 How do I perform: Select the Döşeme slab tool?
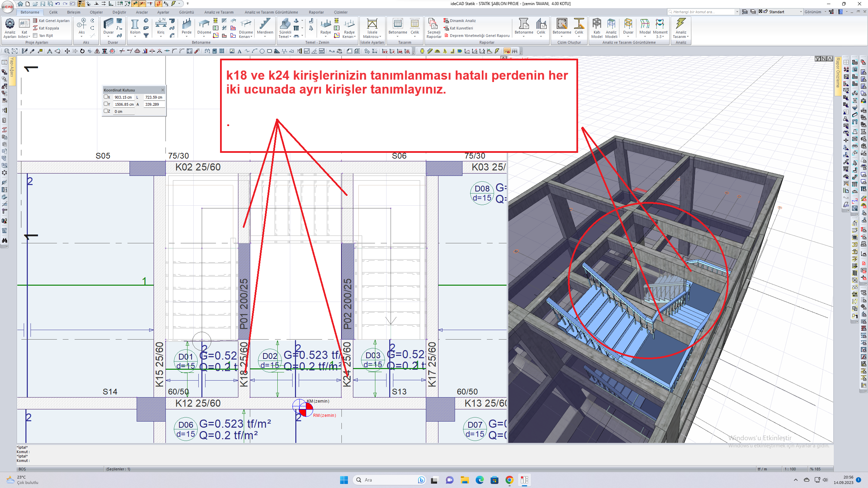(204, 27)
